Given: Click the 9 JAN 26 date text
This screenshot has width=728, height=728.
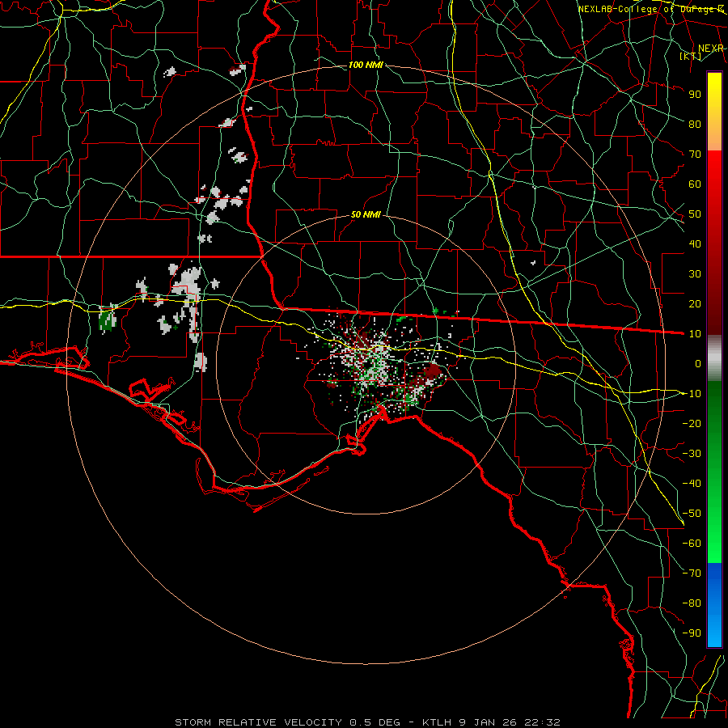Looking at the screenshot, I should [486, 722].
